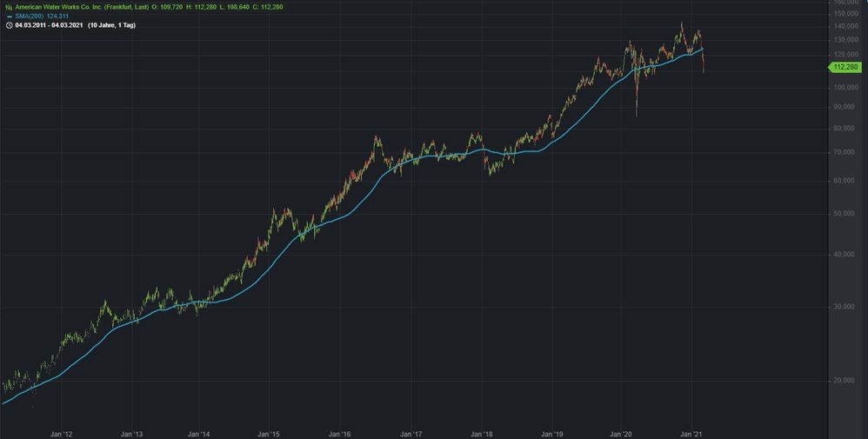The image size is (868, 439).
Task: Click the green 112,280 current price tag
Action: pyautogui.click(x=845, y=67)
